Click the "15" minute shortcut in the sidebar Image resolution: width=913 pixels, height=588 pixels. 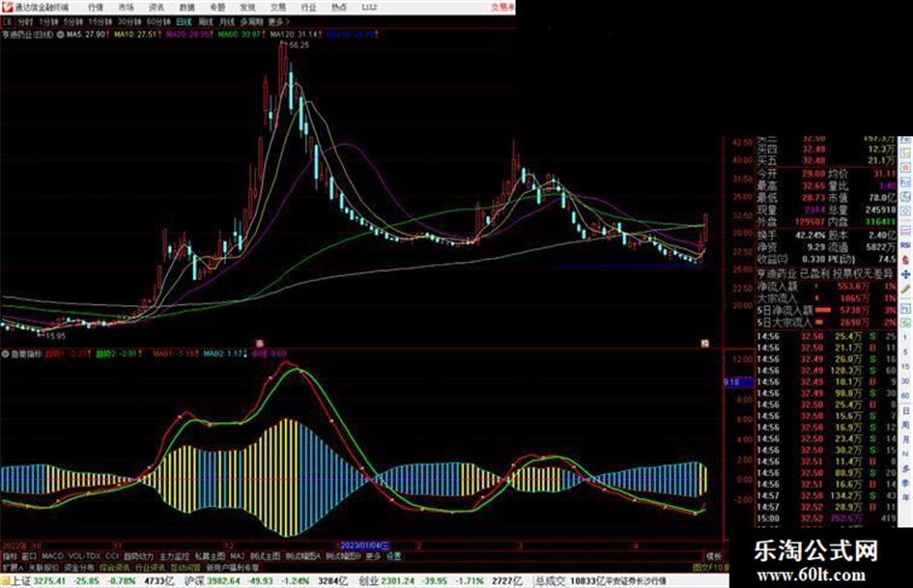coord(905,366)
